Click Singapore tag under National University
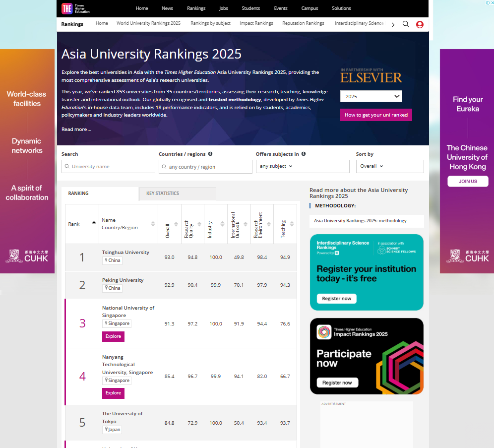Image resolution: width=494 pixels, height=448 pixels. pyautogui.click(x=117, y=323)
